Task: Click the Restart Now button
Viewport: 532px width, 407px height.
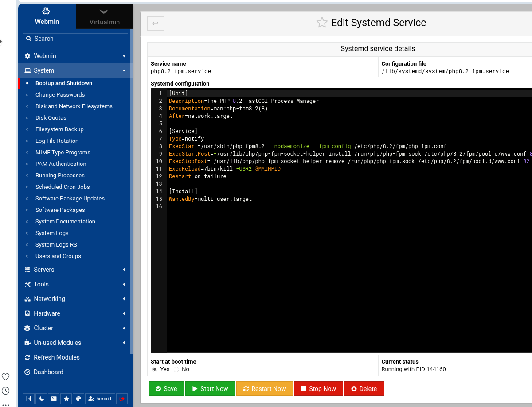Action: (x=265, y=388)
